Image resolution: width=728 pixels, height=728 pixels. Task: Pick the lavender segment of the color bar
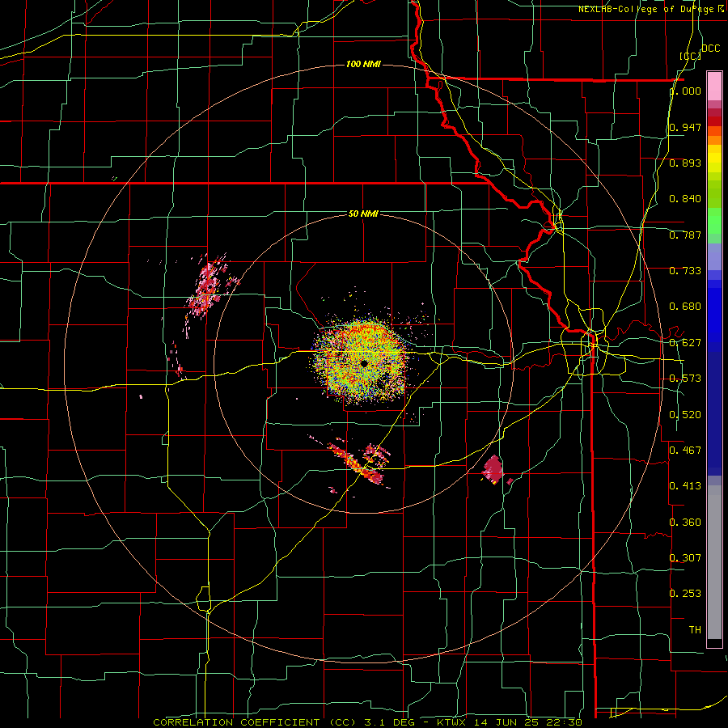[x=714, y=257]
